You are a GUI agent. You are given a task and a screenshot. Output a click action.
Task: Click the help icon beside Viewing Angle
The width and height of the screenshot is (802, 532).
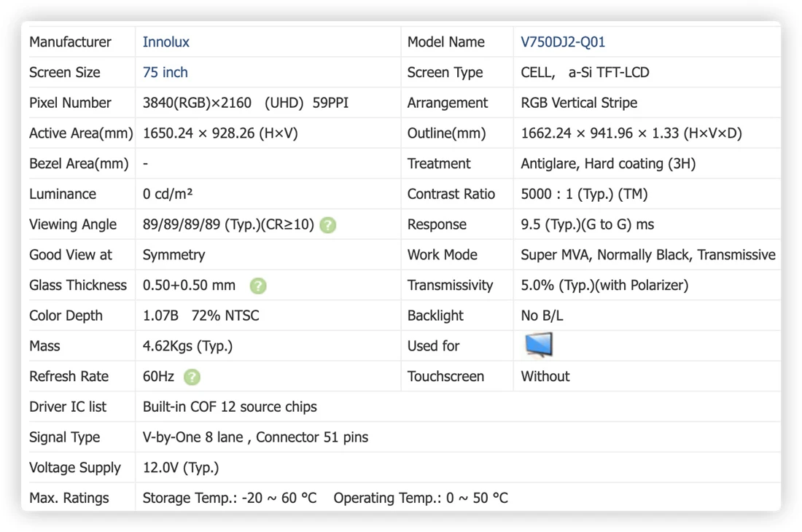[328, 225]
